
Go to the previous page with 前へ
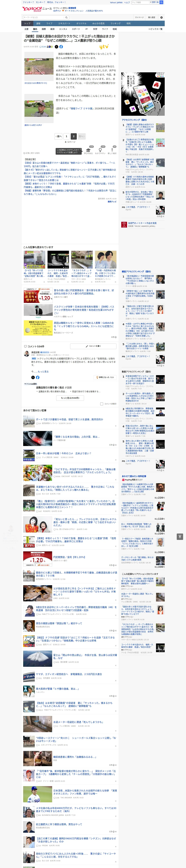click(58, 136)
